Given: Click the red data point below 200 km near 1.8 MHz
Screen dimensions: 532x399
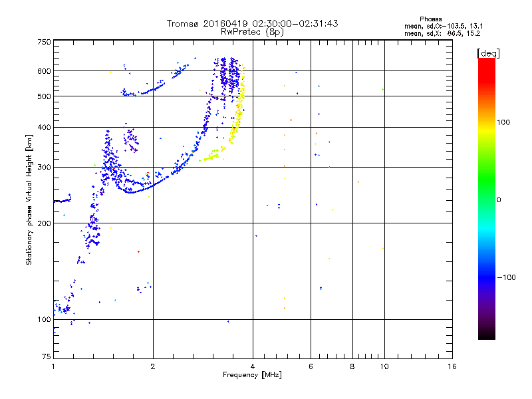Looking at the screenshot, I should 138,252.
